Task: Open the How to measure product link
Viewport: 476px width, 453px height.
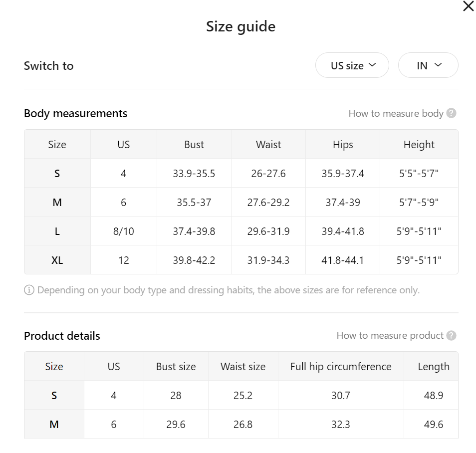Action: pos(390,335)
